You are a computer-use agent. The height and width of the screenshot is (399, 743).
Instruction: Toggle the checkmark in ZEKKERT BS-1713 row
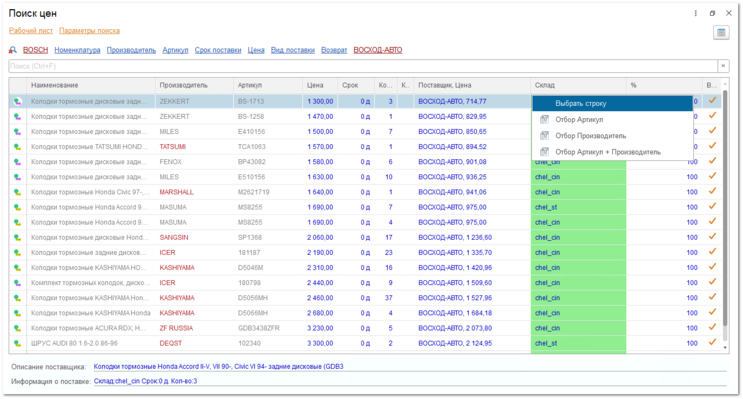coord(712,100)
